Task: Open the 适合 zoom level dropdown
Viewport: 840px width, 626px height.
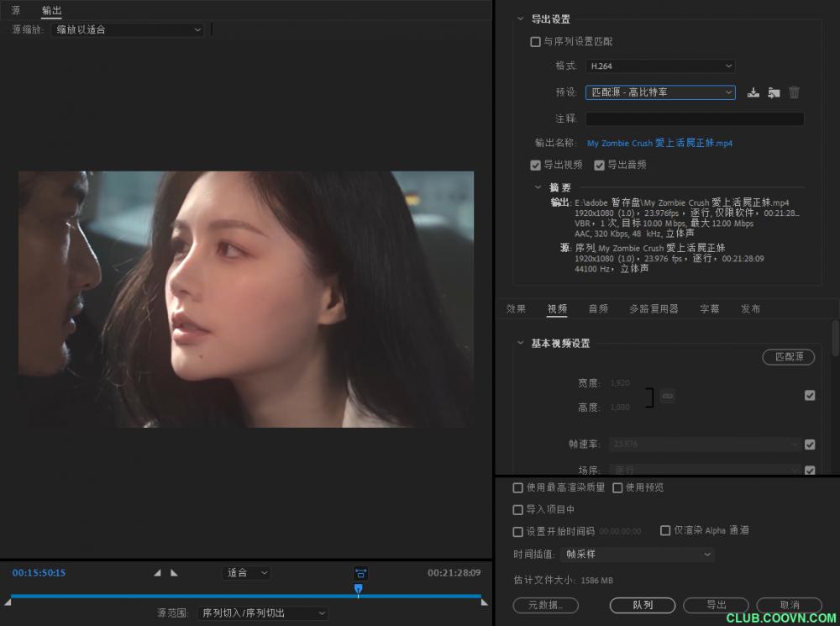Action: click(246, 573)
